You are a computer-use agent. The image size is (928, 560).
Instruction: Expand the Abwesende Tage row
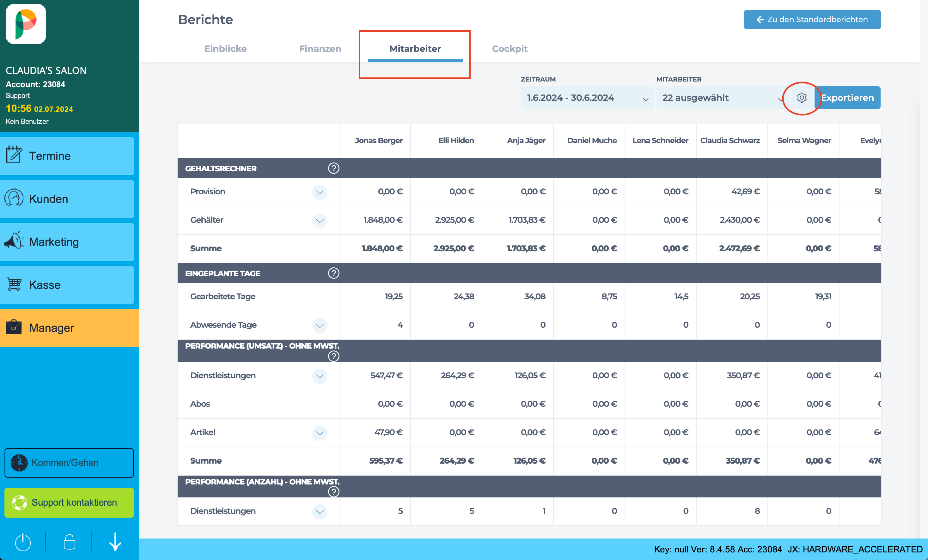[320, 326]
